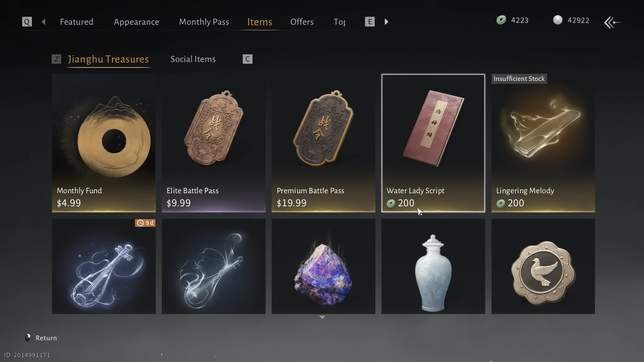The height and width of the screenshot is (362, 644).
Task: Select the Elite Battle Pass card
Action: click(x=214, y=143)
